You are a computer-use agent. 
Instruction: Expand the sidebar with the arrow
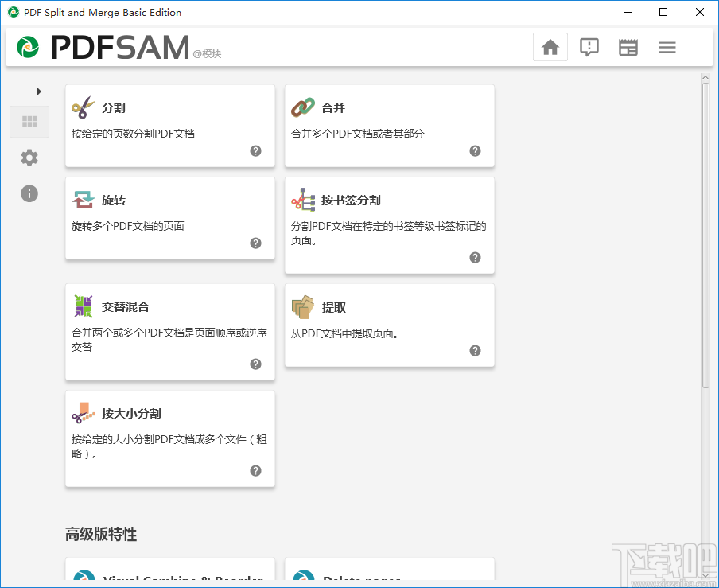pyautogui.click(x=39, y=92)
